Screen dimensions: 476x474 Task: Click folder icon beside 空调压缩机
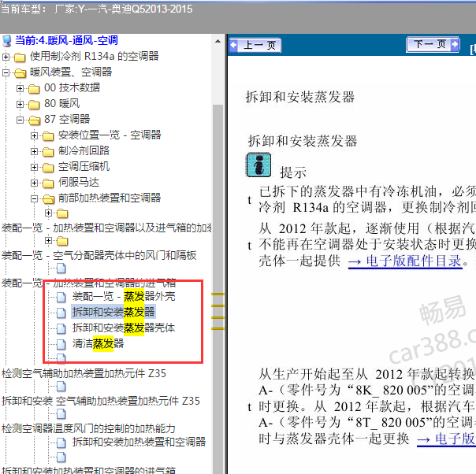click(48, 168)
